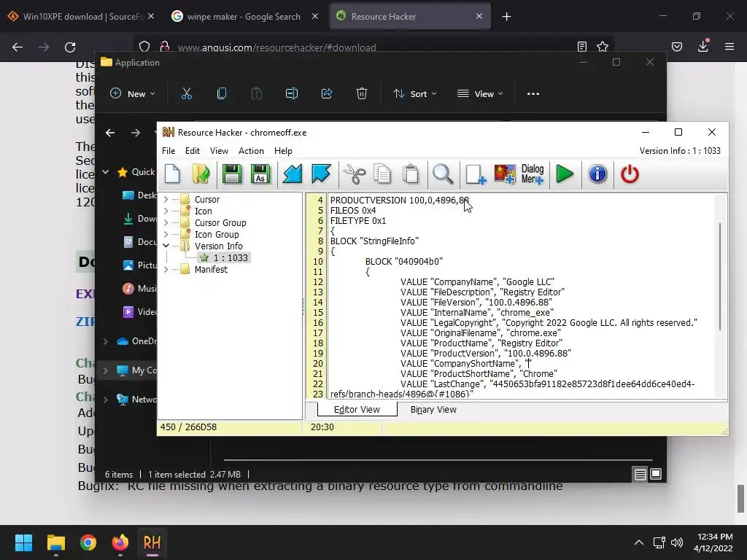
Task: Click the Save As floppy icon
Action: [x=260, y=174]
